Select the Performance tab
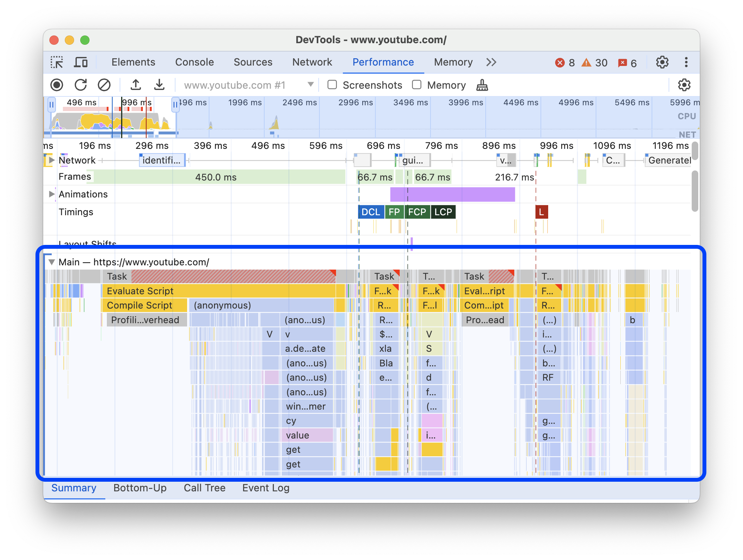This screenshot has height=560, width=743. [x=383, y=61]
